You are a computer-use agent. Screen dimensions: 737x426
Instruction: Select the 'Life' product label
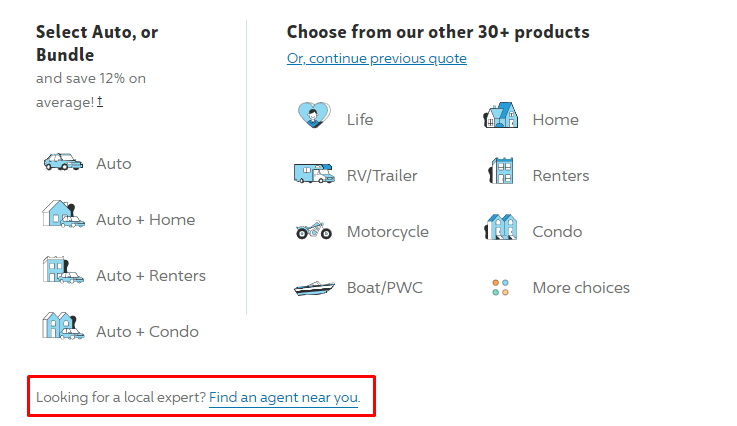(360, 120)
